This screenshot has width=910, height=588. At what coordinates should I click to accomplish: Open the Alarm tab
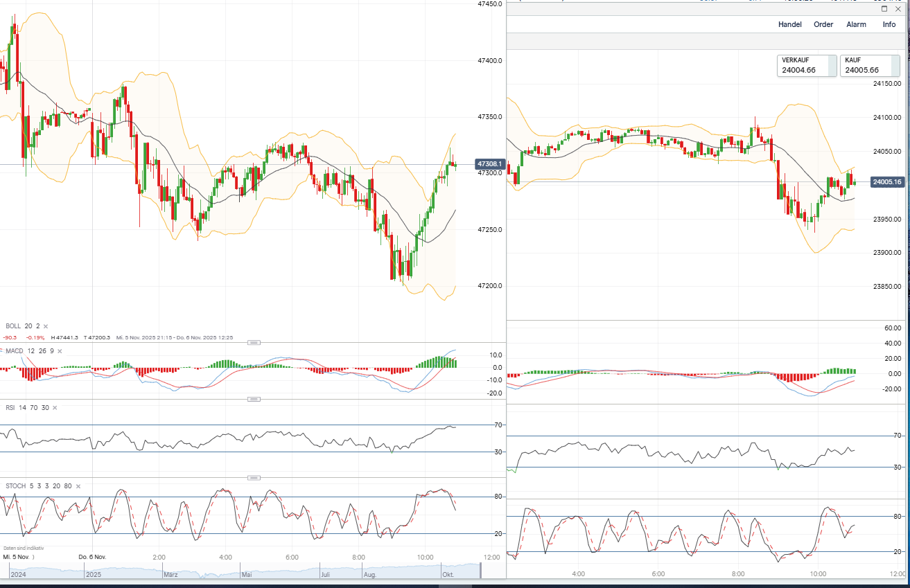pyautogui.click(x=856, y=24)
